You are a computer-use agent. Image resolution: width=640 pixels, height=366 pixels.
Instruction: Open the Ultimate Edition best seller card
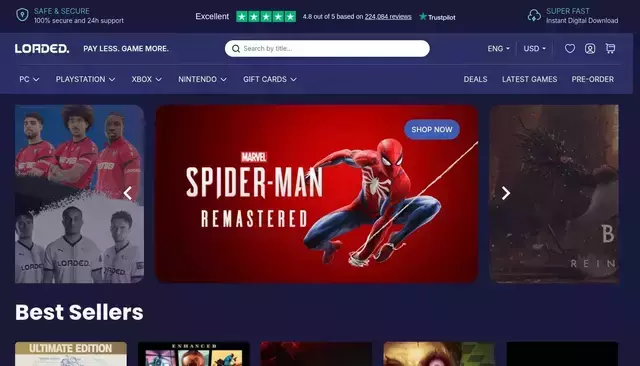click(71, 354)
